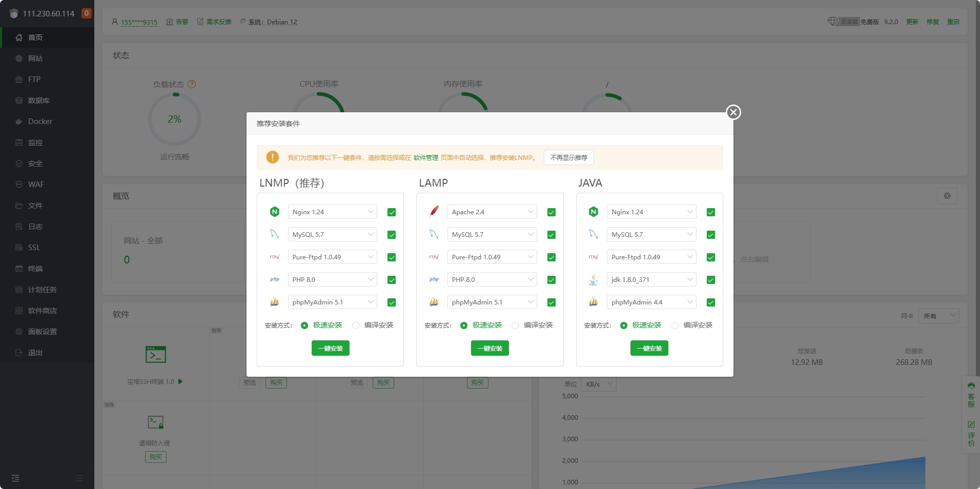Screen dimensions: 980x489
Task: Click the load status help question icon
Action: point(192,84)
